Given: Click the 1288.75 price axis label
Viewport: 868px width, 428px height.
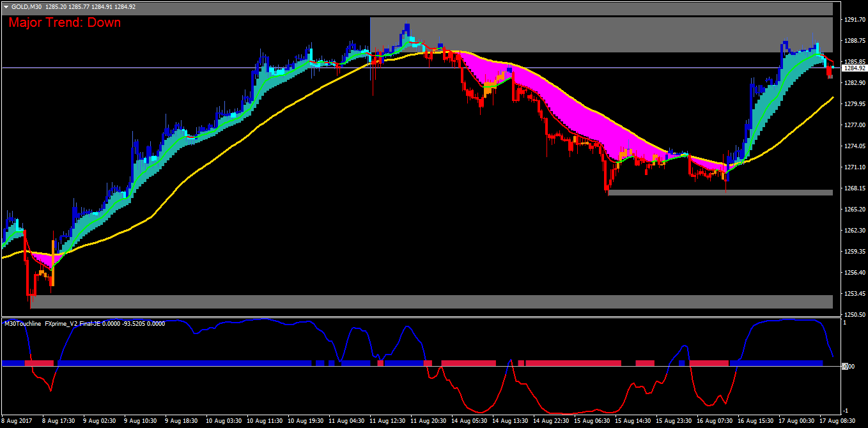Looking at the screenshot, I should (x=854, y=41).
